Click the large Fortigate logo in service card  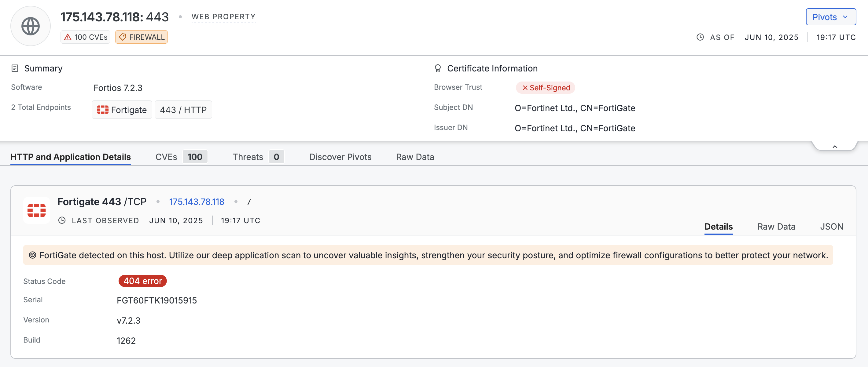37,210
